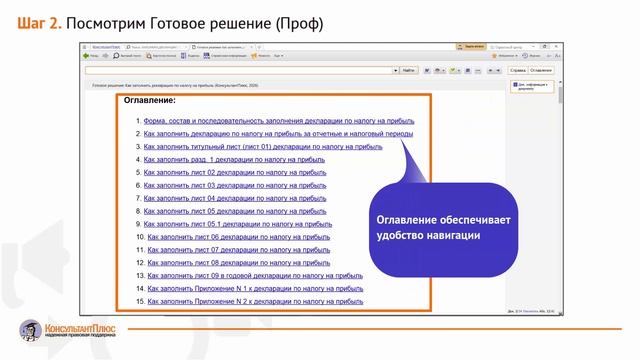Click the previous-fragment left arrow icon
640x360 pixels.
(491, 71)
